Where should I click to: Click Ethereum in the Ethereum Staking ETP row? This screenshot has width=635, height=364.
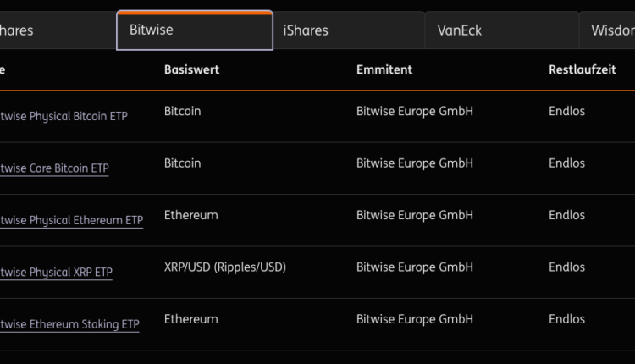190,319
